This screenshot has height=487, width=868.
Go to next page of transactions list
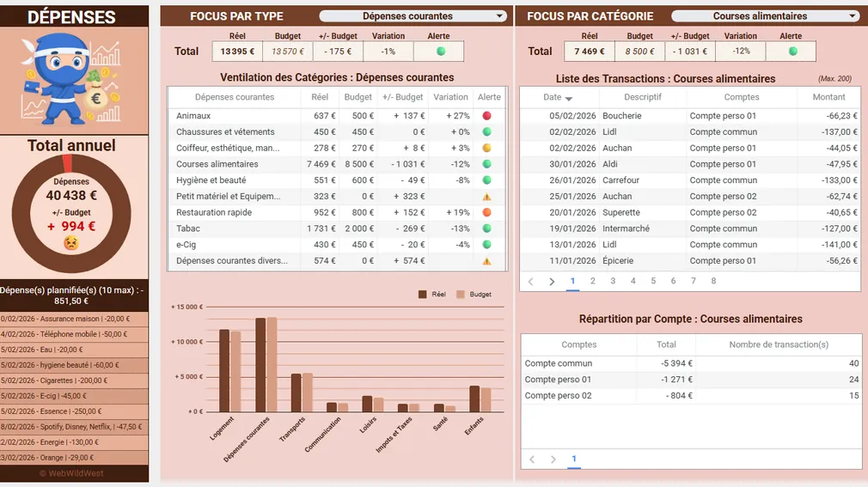click(552, 281)
